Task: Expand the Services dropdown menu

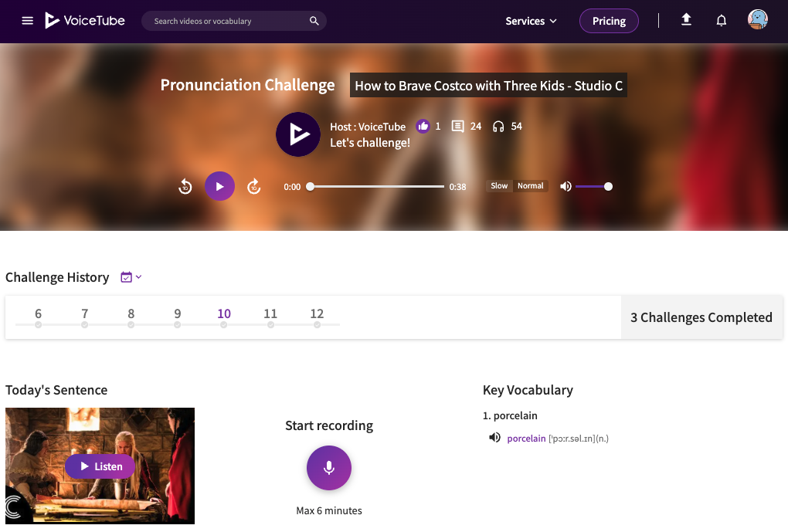Action: pos(531,21)
